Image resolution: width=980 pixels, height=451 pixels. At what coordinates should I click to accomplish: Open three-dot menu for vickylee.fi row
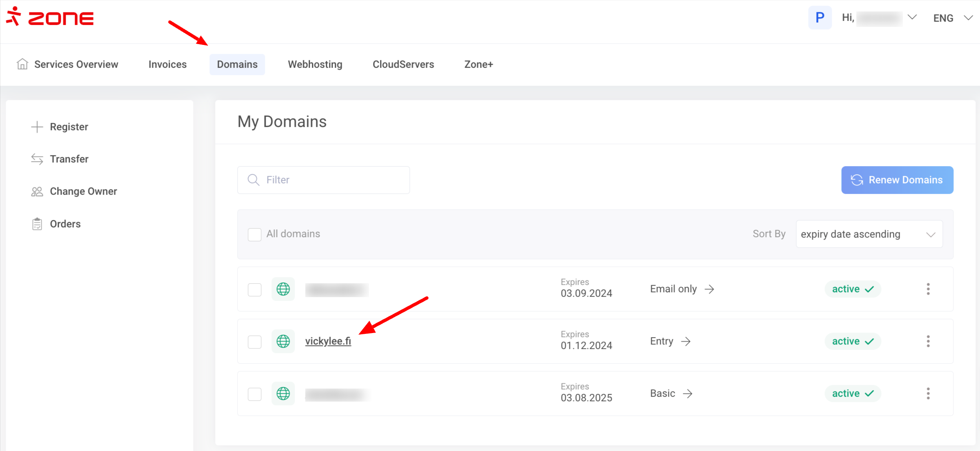tap(928, 341)
